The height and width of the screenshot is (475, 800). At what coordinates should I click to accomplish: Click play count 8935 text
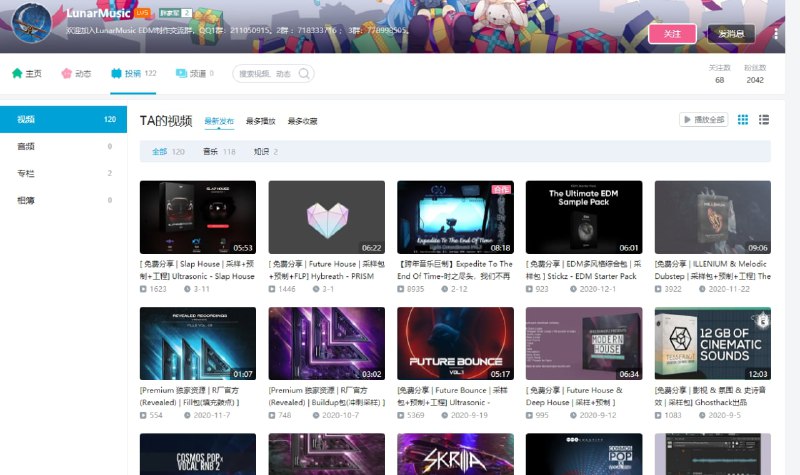415,289
